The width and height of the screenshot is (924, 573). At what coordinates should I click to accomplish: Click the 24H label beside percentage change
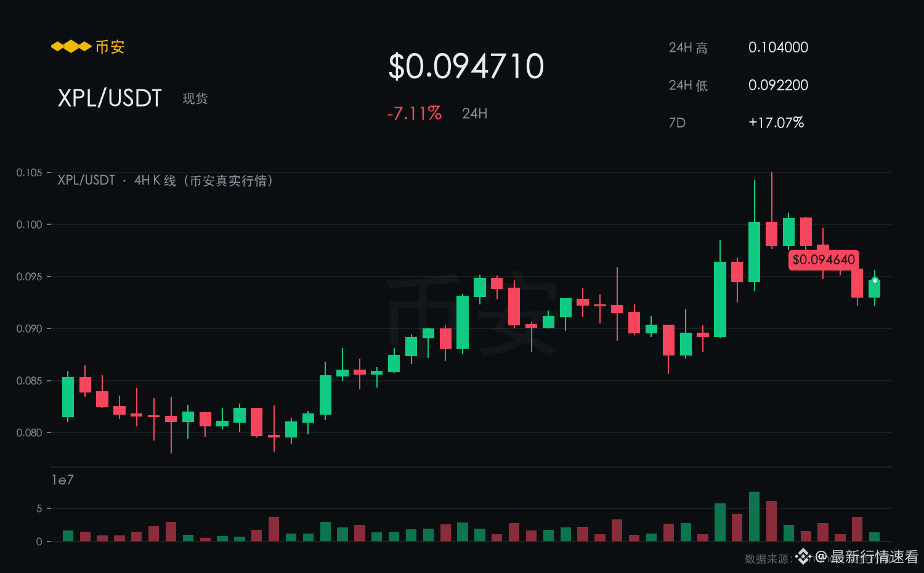click(474, 113)
